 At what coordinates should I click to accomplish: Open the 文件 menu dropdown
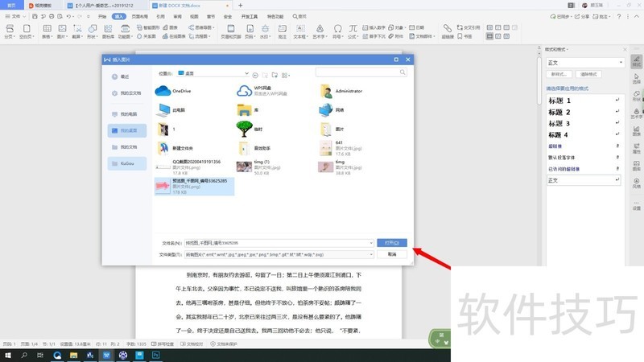pos(15,16)
